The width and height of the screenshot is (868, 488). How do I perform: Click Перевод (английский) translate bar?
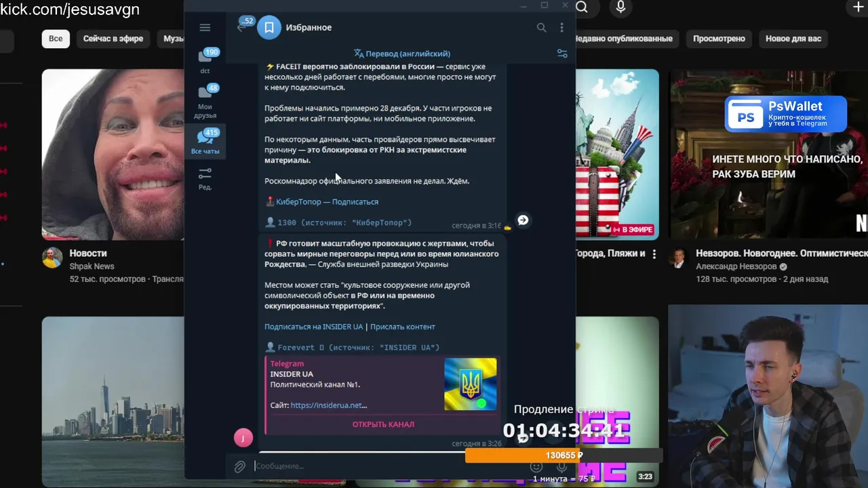[402, 54]
